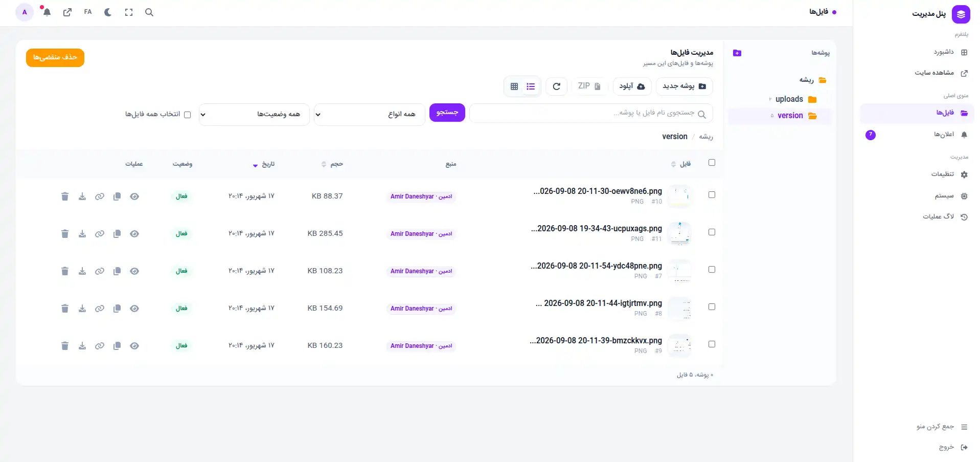This screenshot has width=980, height=462.
Task: Open the ucpuxags.png thumbnail
Action: point(680,234)
